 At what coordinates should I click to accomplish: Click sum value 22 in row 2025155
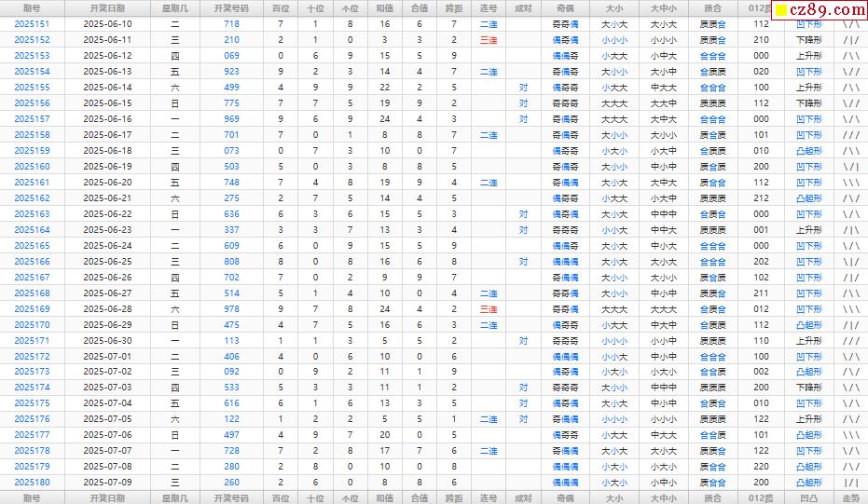[x=385, y=88]
